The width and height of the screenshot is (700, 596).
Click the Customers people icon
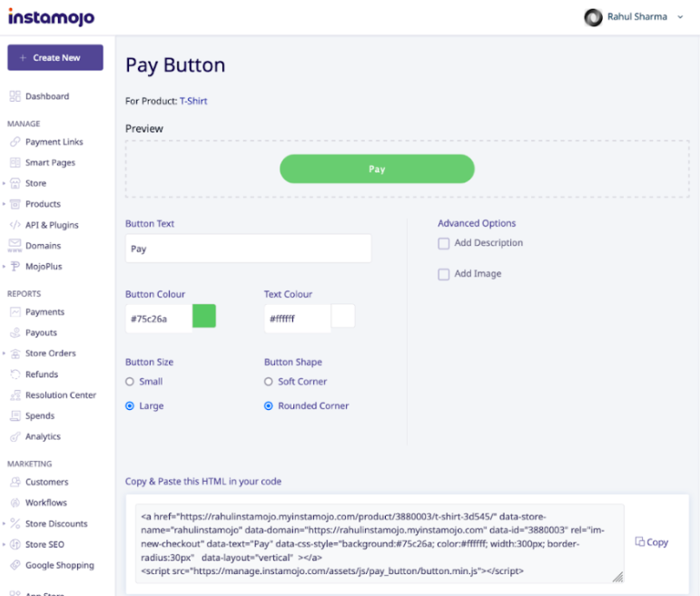pos(15,482)
